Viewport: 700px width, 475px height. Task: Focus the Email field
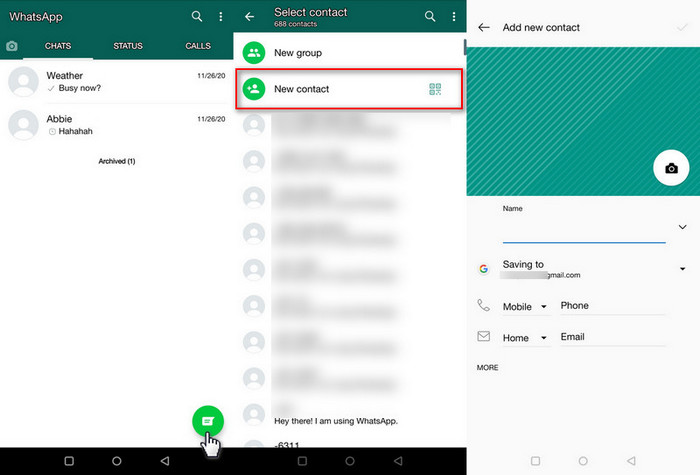(612, 337)
